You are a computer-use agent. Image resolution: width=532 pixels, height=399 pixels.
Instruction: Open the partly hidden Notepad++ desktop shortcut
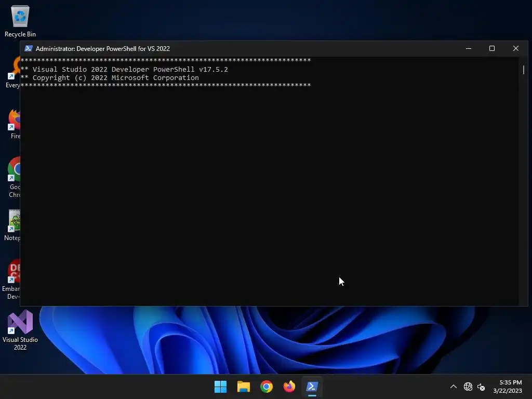coord(12,225)
